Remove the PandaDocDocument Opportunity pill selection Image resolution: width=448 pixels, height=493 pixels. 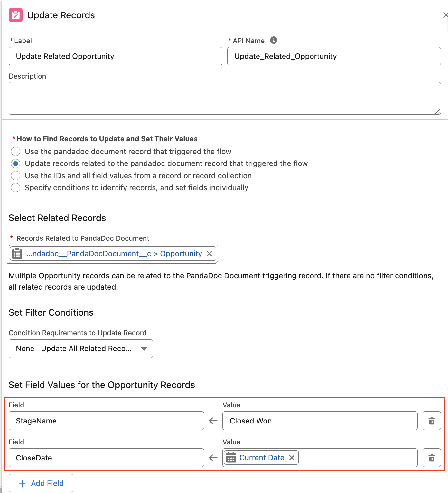click(209, 254)
